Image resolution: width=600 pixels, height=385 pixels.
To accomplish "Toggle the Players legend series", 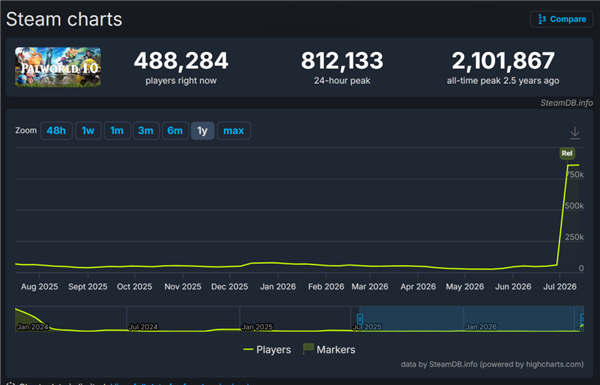I will 267,349.
